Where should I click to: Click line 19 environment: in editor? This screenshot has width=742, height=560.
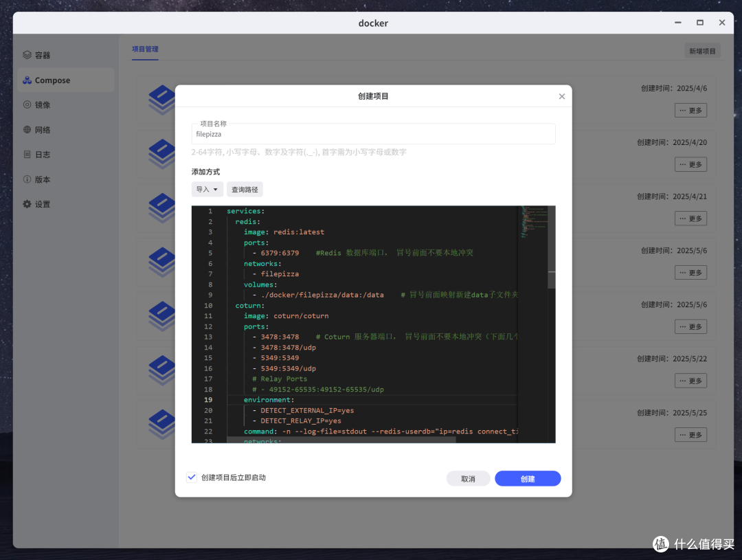click(x=269, y=400)
